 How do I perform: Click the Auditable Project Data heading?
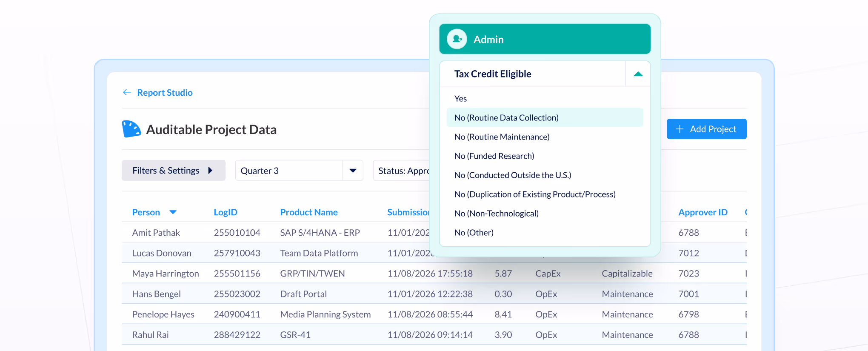pos(211,129)
